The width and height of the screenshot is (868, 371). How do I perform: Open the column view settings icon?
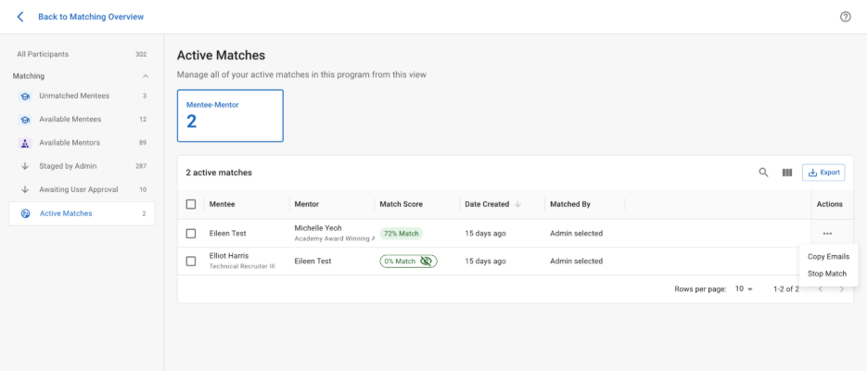click(786, 173)
